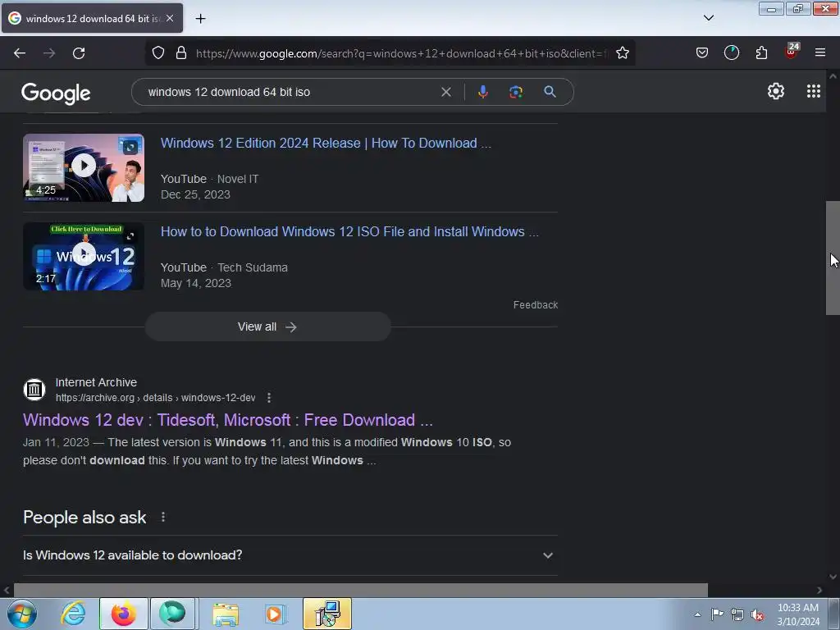Expand Is Windows 12 available to download

point(290,555)
